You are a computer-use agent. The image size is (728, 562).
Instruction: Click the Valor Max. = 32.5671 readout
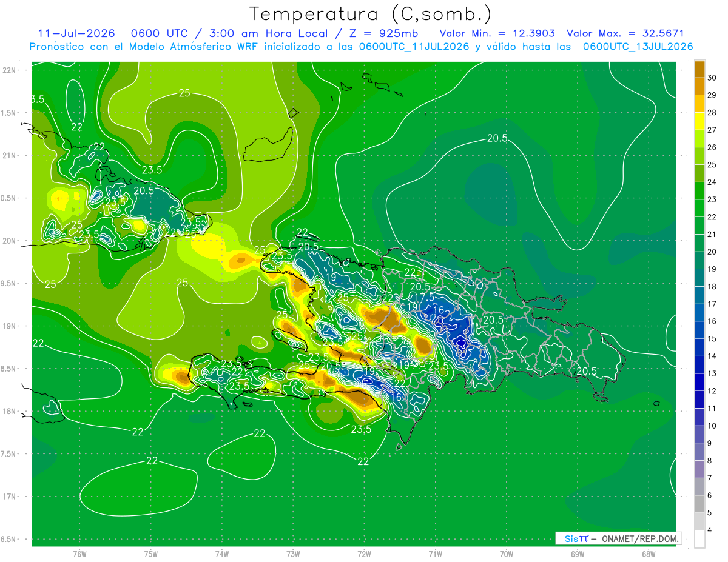[x=625, y=33]
